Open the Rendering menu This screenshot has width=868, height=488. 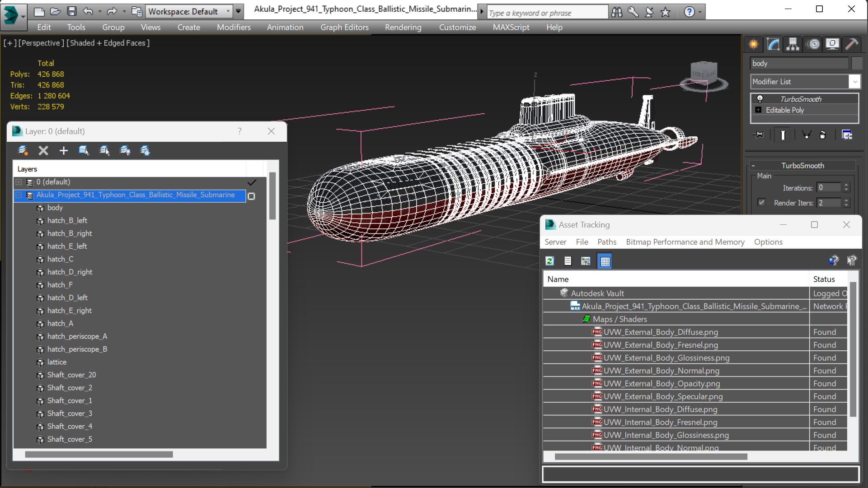[403, 27]
